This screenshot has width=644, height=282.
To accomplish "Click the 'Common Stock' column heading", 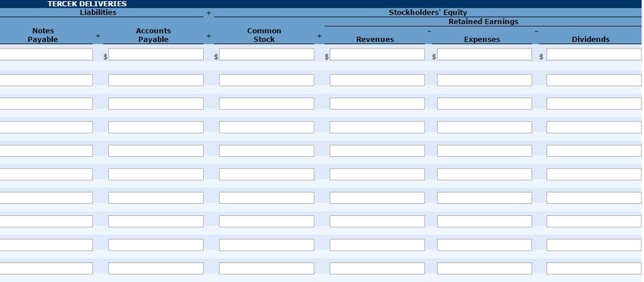I will point(264,35).
